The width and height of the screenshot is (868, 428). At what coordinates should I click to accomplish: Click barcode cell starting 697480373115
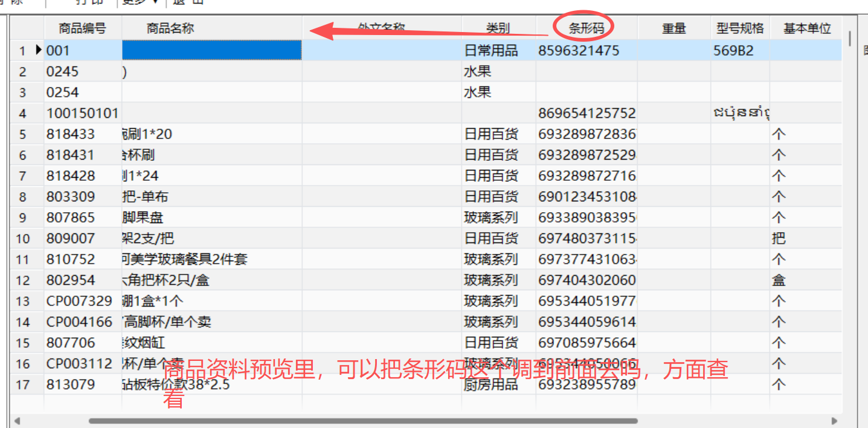coord(587,238)
